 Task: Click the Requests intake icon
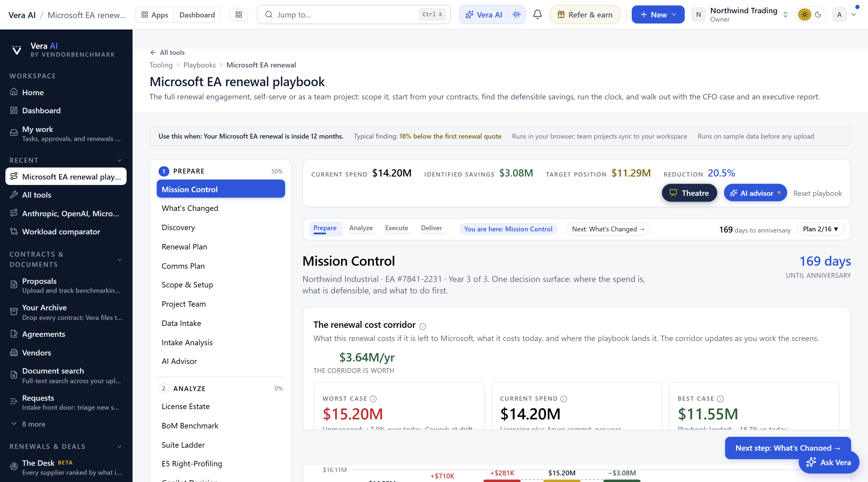[x=14, y=402]
